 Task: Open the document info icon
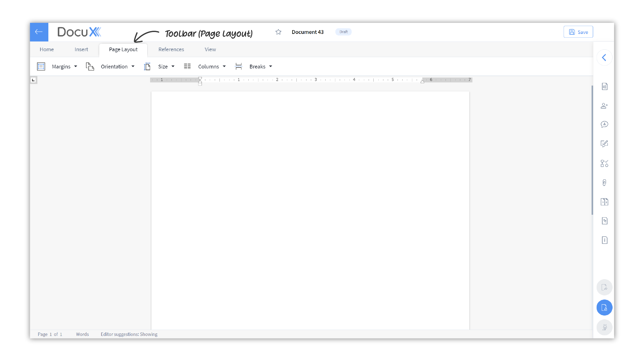pos(604,240)
